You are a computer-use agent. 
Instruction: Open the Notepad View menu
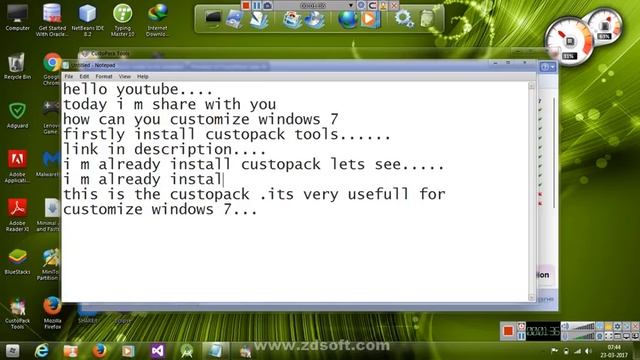pyautogui.click(x=124, y=76)
